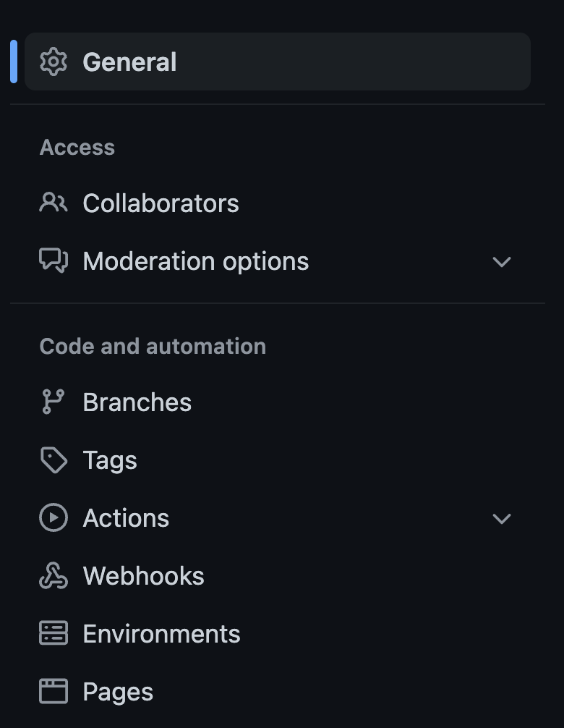The width and height of the screenshot is (564, 728).
Task: Expand the Actions settings submenu
Action: tap(502, 518)
